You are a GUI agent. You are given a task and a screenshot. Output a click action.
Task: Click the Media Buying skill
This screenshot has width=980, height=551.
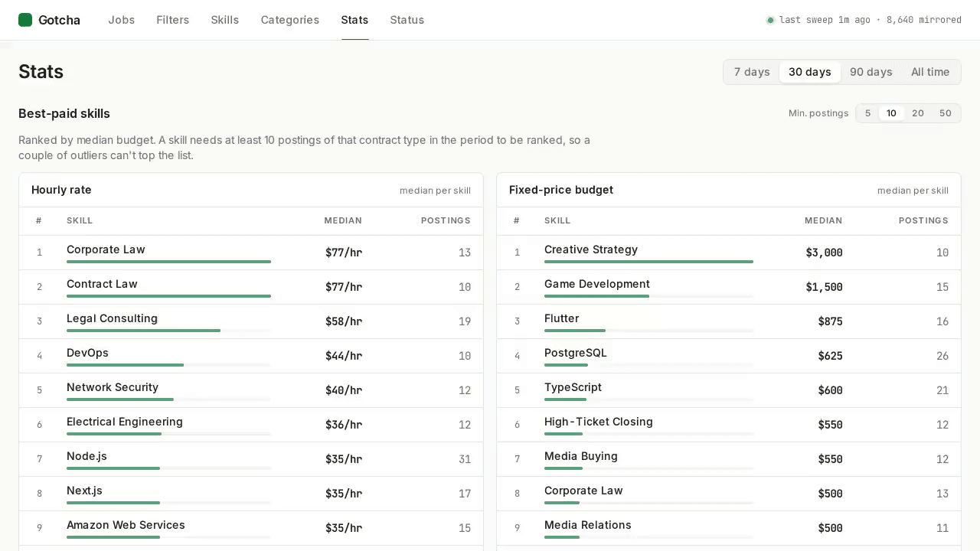(x=581, y=456)
